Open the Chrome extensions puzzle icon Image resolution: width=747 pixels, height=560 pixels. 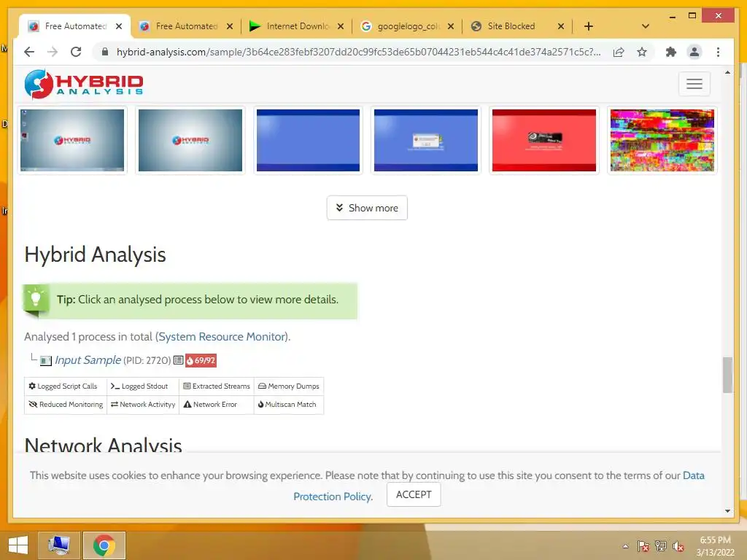pos(671,52)
